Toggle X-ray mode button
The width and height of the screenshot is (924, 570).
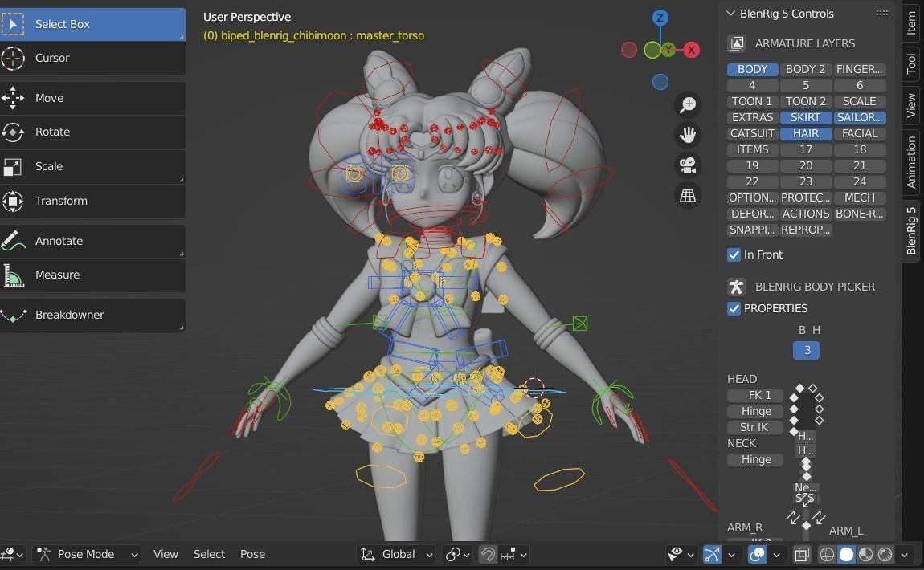click(801, 554)
